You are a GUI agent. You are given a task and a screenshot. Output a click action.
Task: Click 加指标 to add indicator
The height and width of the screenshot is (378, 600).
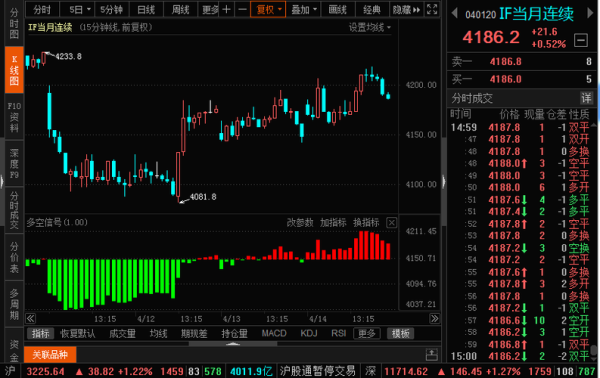tap(333, 222)
